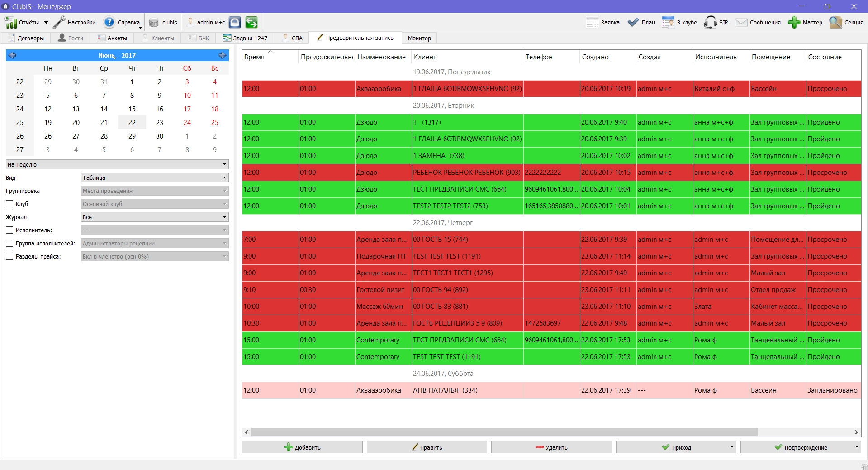
Task: Open the Отчёты reports icon
Action: 10,22
